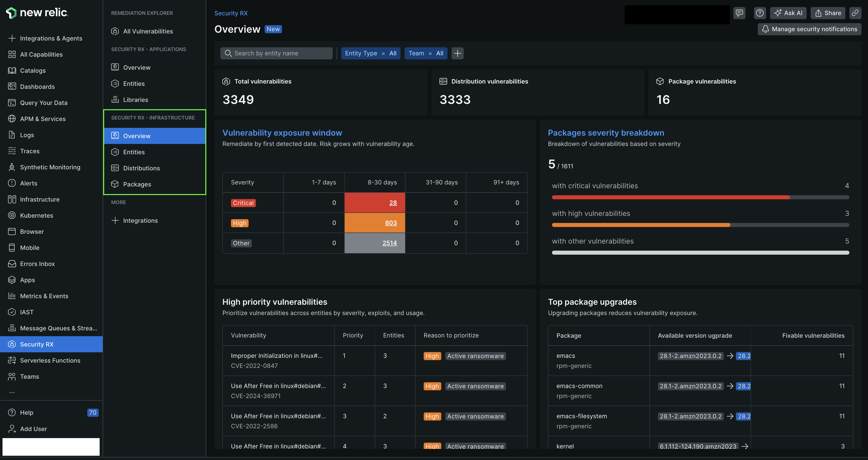
Task: Click the New Relic logo
Action: click(37, 13)
